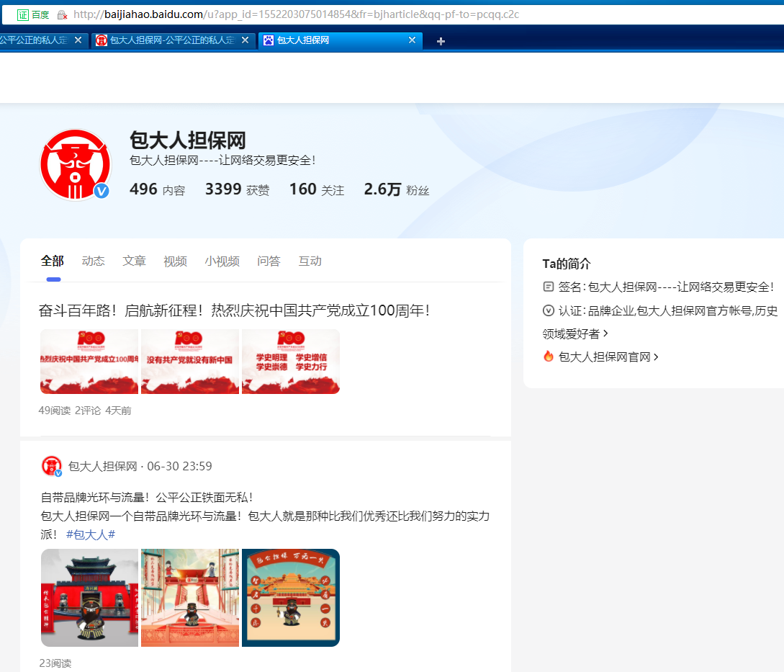784x672 pixels.
Task: Select the 小视频 tab
Action: (x=222, y=261)
